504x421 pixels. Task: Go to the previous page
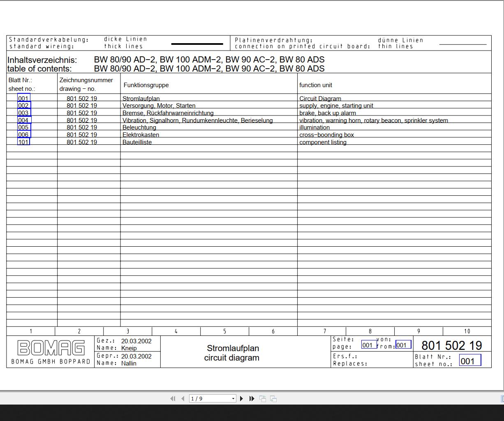(183, 398)
